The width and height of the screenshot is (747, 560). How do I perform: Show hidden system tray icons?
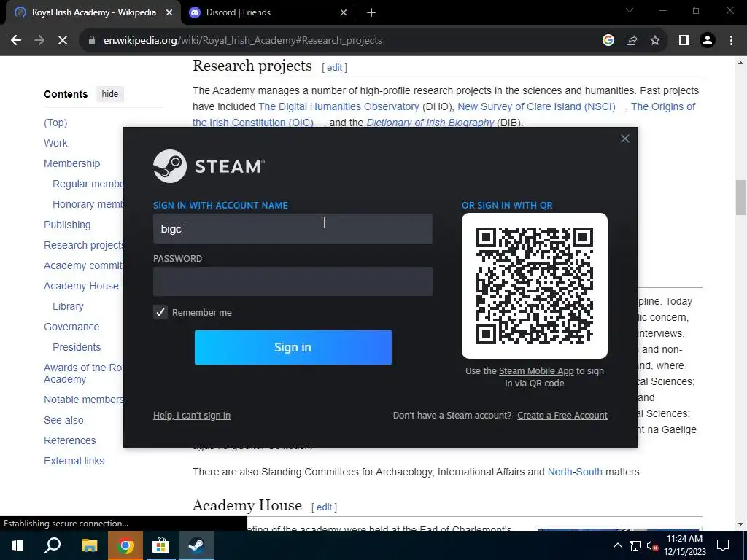coord(617,545)
